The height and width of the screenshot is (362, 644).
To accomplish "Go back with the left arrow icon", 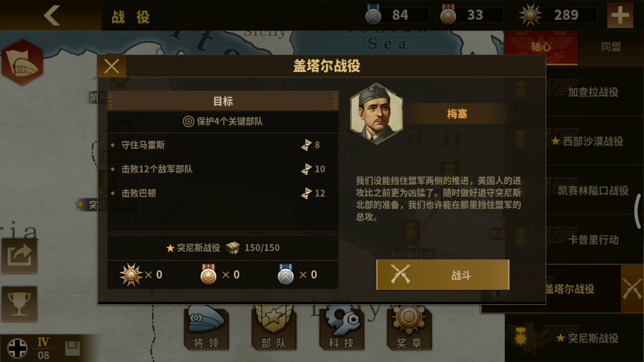I will click(x=51, y=16).
